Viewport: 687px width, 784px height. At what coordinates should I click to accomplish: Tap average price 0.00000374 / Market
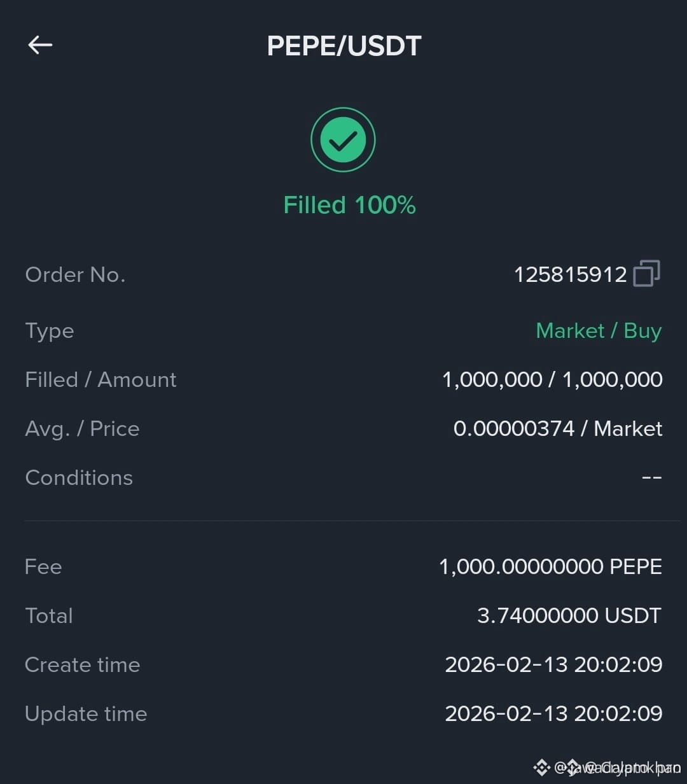click(558, 428)
